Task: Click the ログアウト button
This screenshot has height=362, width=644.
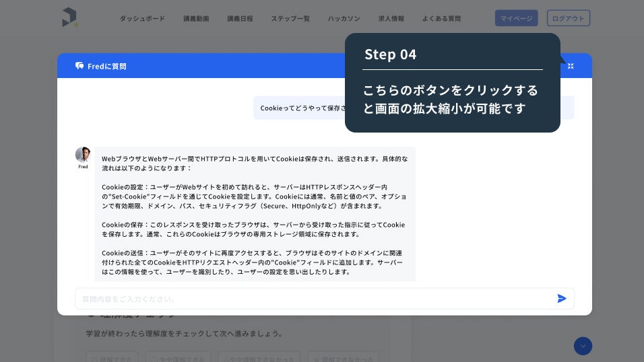Action: pos(569,18)
